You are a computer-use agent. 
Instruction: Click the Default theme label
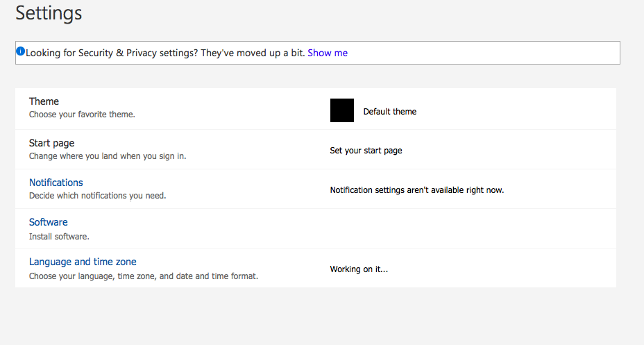coord(390,112)
